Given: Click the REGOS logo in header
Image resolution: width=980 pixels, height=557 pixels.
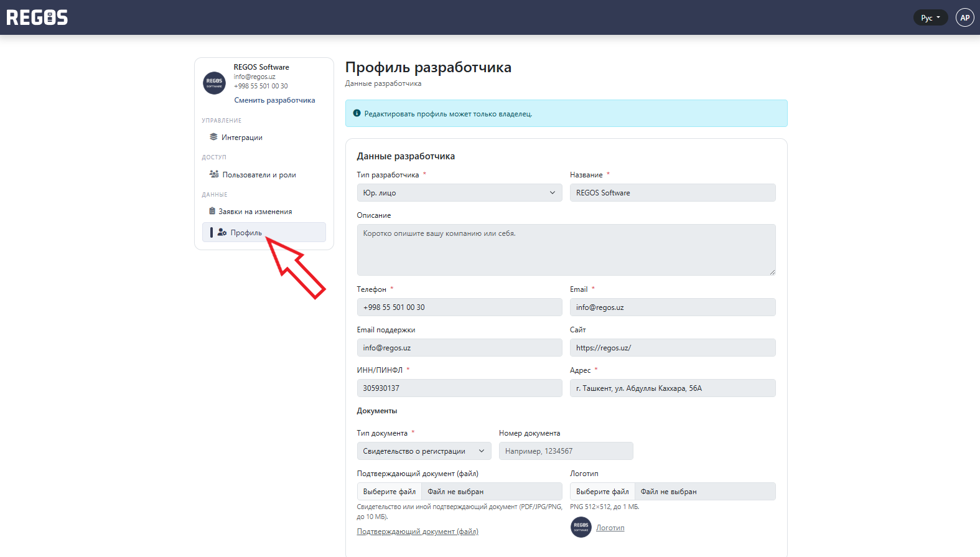Looking at the screenshot, I should coord(37,17).
